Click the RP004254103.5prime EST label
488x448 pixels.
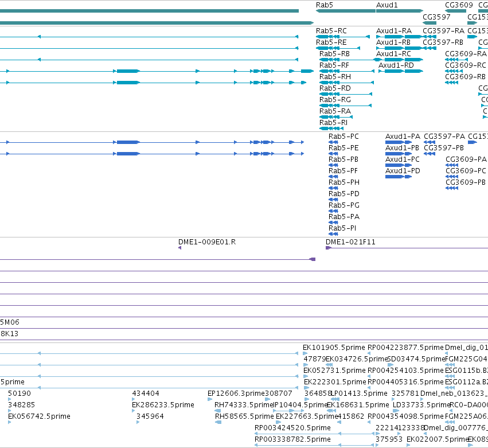point(405,371)
